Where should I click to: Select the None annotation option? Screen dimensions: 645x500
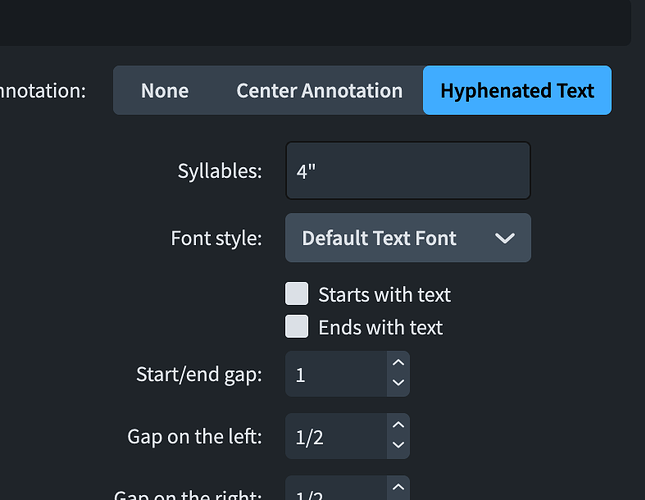[x=165, y=91]
